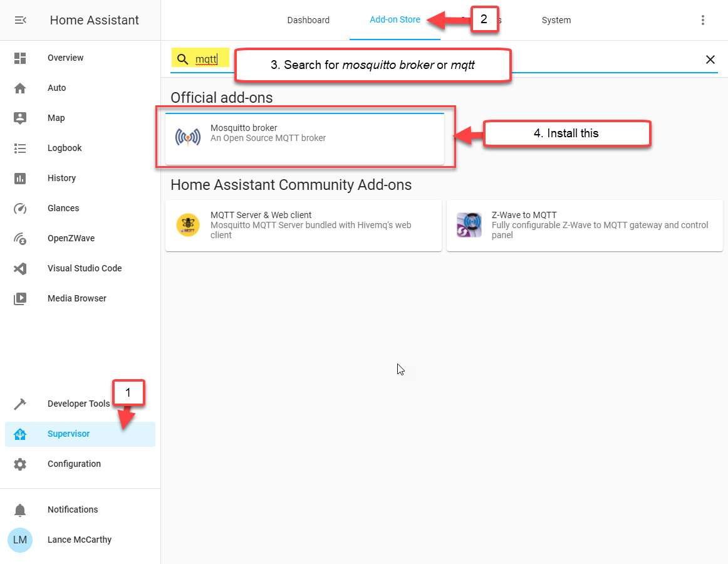This screenshot has width=728, height=564.
Task: Open the Mosquitto broker add-on card
Action: click(304, 138)
